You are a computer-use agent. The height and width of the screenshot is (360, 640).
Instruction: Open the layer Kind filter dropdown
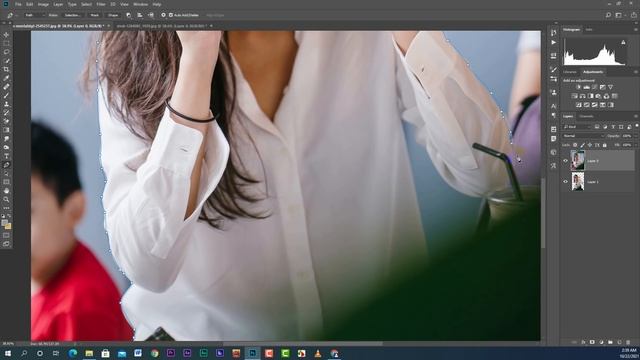click(x=578, y=127)
